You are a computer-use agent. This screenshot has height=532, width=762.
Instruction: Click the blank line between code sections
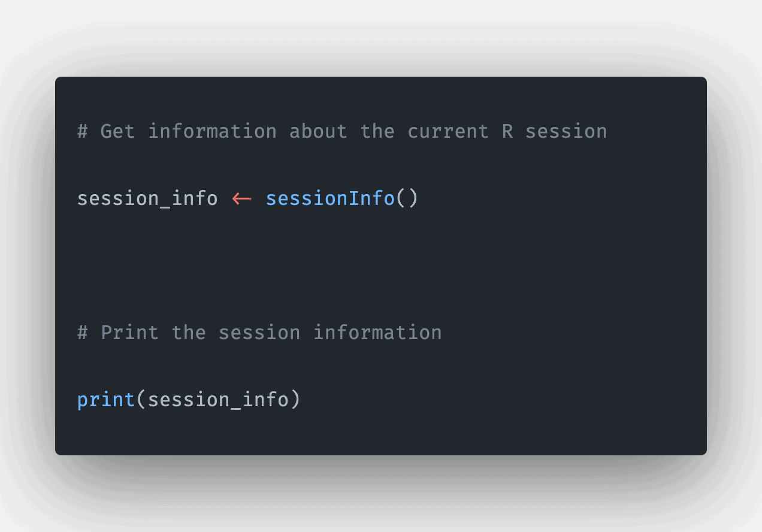pos(380,265)
